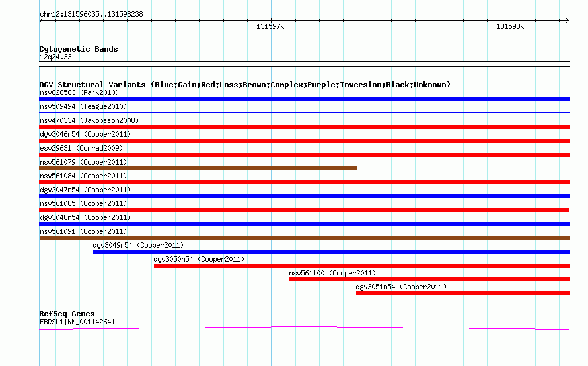This screenshot has height=366, width=588.
Task: Click the red nsv470334 variant bar
Action: (304, 127)
